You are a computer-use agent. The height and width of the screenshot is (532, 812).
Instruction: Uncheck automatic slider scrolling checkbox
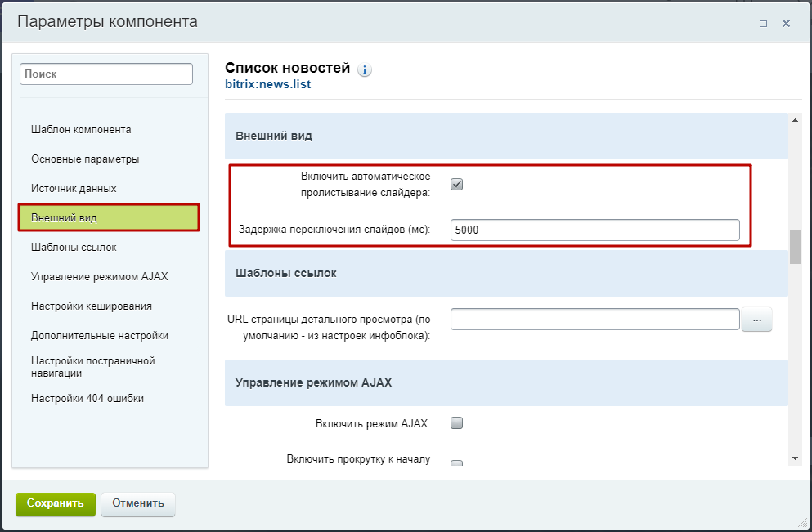click(457, 184)
